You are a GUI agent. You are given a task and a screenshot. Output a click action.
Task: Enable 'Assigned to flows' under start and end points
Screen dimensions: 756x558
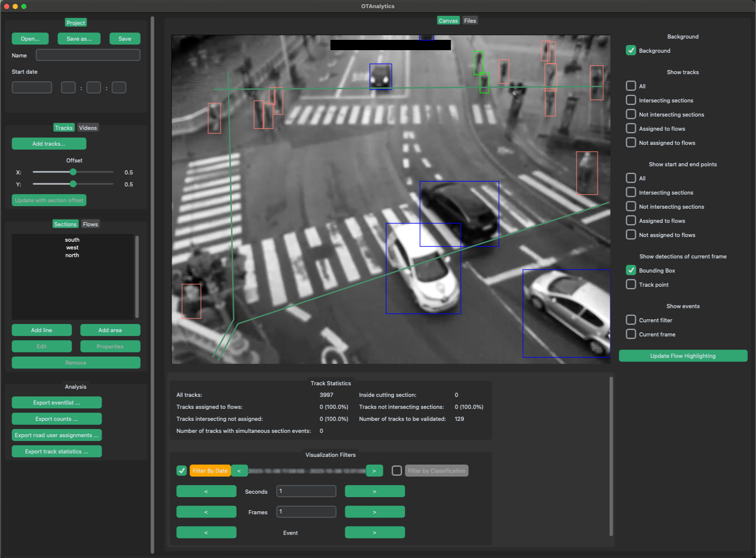(x=631, y=220)
